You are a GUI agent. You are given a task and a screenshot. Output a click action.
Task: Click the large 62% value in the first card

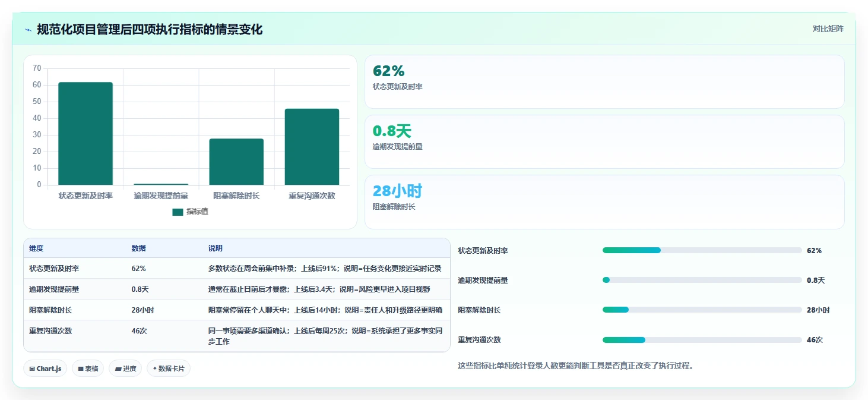pos(388,71)
